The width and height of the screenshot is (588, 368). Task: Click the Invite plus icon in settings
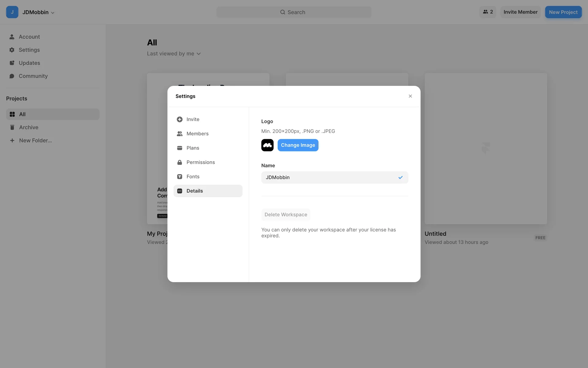[x=179, y=119]
